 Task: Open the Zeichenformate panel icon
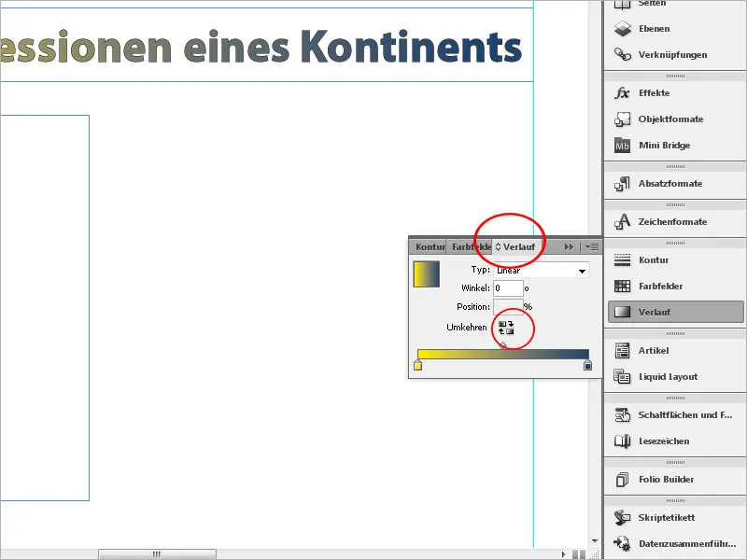pyautogui.click(x=622, y=221)
